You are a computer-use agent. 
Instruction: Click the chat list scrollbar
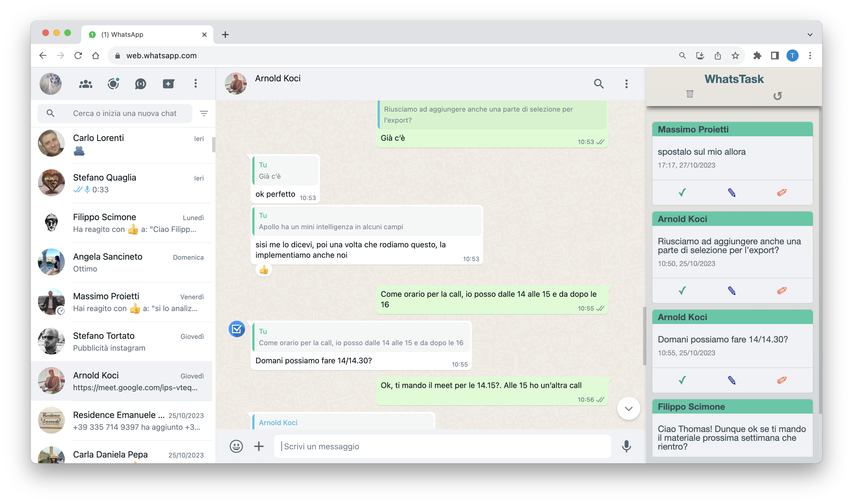(x=214, y=145)
